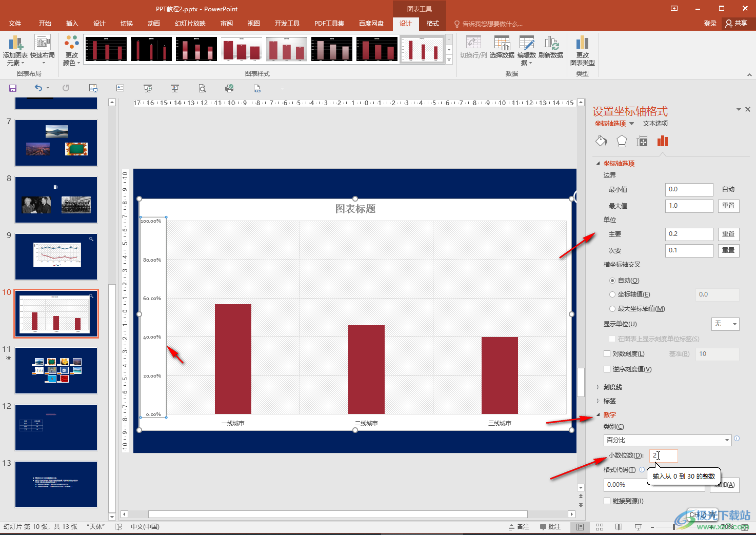756x535 pixels.
Task: Open the 坐标轴选项 dropdown arrow under pane title
Action: click(x=631, y=124)
